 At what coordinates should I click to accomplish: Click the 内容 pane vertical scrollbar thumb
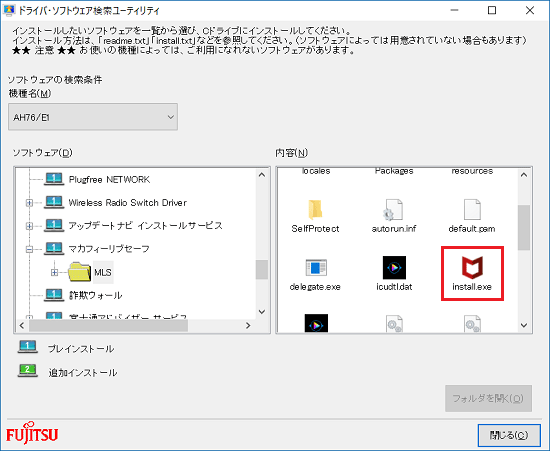(524, 228)
